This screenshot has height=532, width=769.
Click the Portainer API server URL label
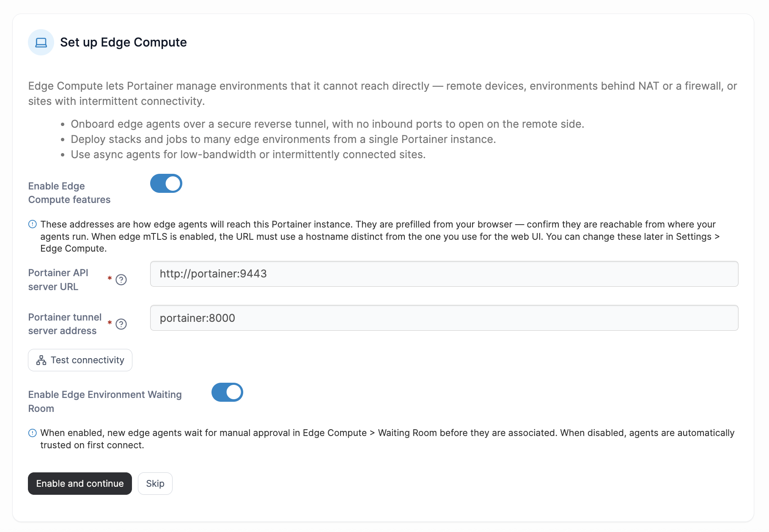click(x=58, y=280)
